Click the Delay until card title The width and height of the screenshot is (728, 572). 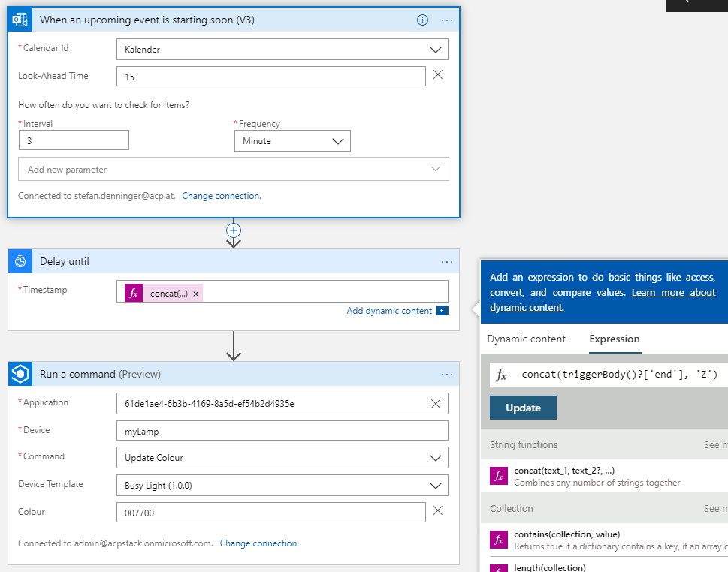pyautogui.click(x=65, y=262)
